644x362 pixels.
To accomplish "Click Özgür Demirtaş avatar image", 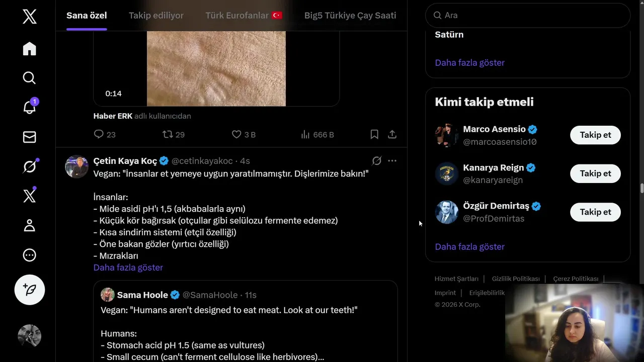I will point(447,212).
